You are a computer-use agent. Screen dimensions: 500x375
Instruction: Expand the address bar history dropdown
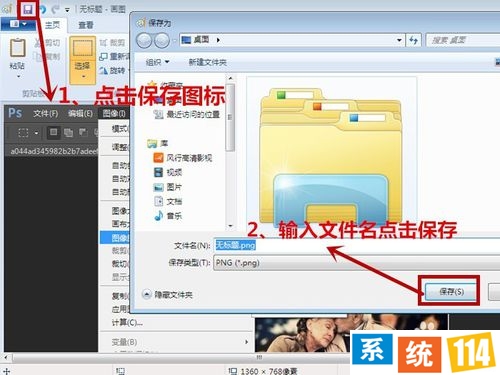tap(399, 40)
